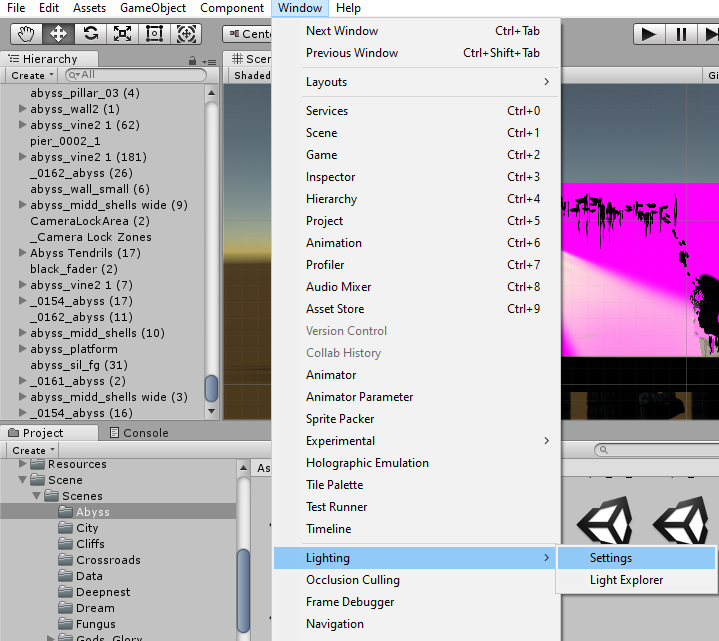Image resolution: width=719 pixels, height=641 pixels.
Task: Select pier_0002_1 object
Action: pos(65,141)
